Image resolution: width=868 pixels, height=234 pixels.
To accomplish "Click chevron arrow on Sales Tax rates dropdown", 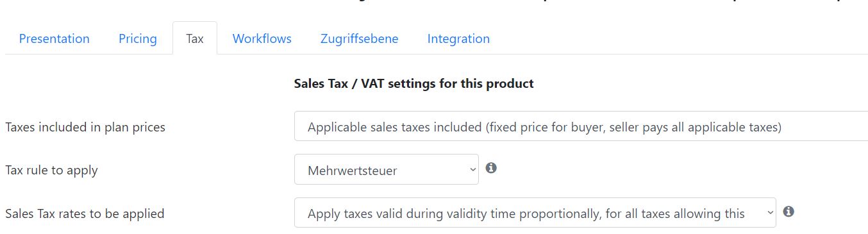I will (x=771, y=213).
